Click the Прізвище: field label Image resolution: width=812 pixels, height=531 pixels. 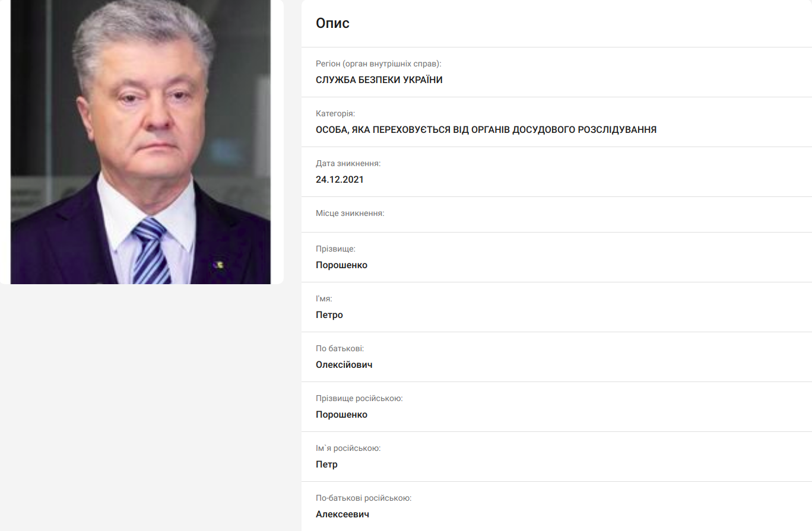(x=335, y=249)
